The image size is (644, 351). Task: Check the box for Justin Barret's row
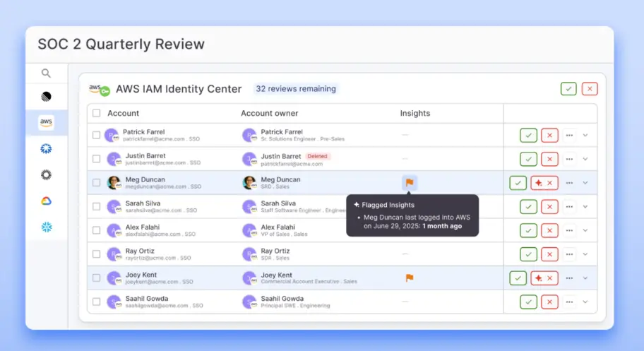click(96, 159)
